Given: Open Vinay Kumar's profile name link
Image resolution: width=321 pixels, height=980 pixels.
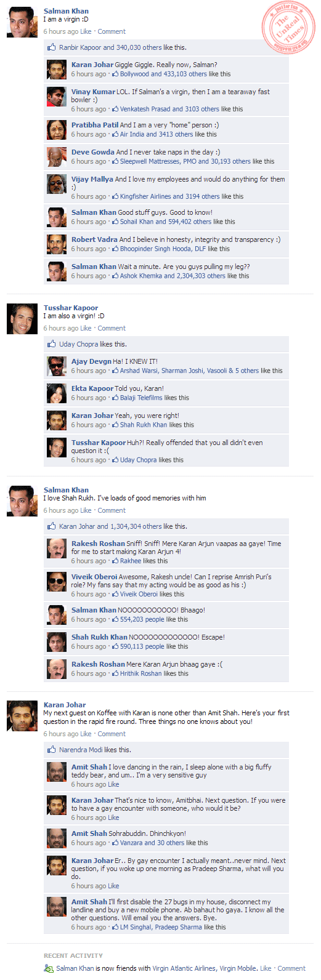Looking at the screenshot, I should coord(93,92).
